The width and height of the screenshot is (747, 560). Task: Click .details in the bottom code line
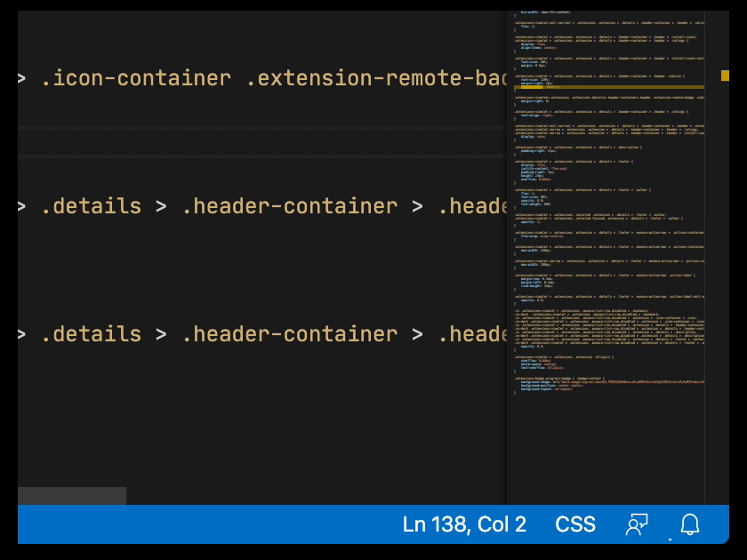tap(92, 334)
